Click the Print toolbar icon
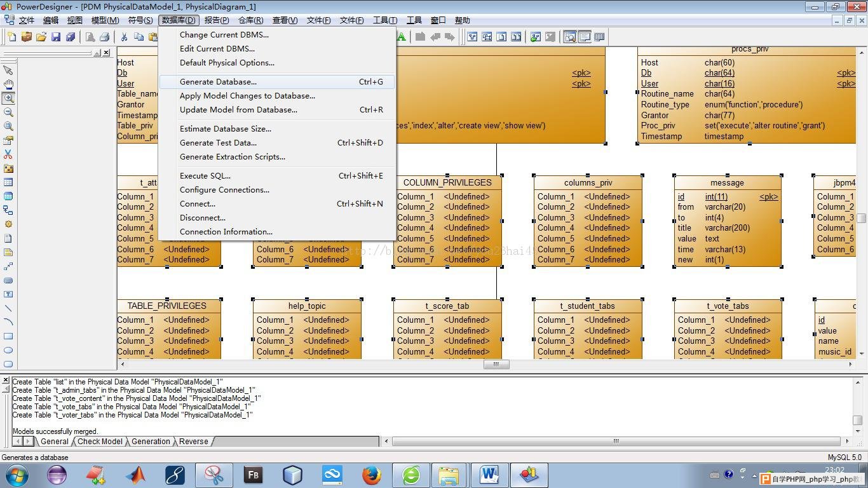 coord(104,37)
